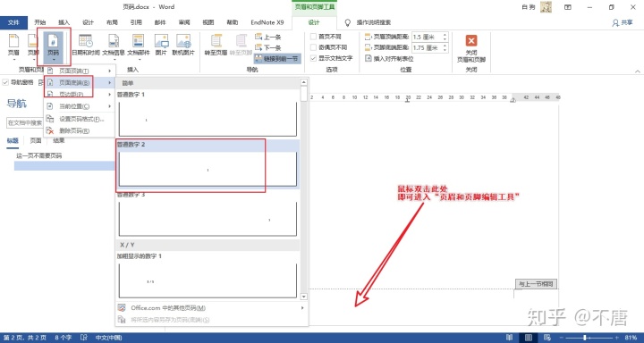The height and width of the screenshot is (343, 644).
Task: Click the 1.5 厘米 header distance field
Action: pyautogui.click(x=427, y=37)
